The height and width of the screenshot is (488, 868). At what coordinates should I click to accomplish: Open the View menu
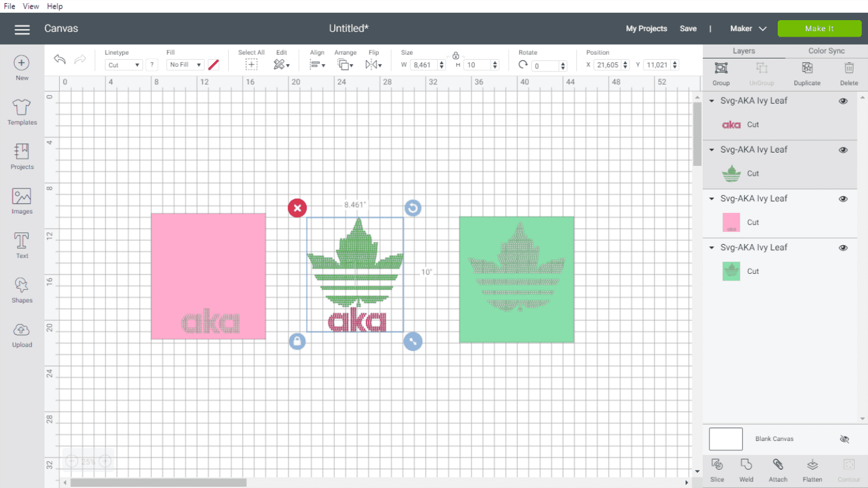tap(30, 6)
